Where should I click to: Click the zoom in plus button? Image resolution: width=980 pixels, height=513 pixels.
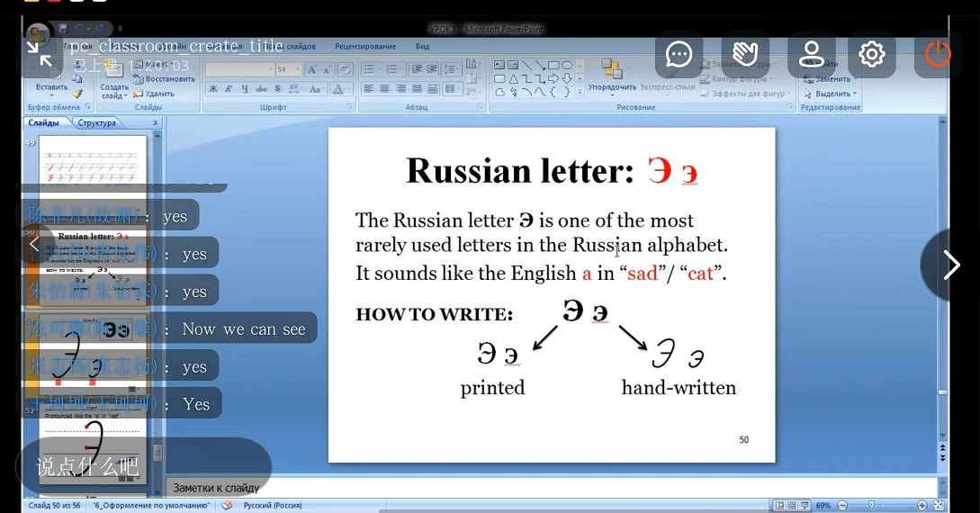922,505
